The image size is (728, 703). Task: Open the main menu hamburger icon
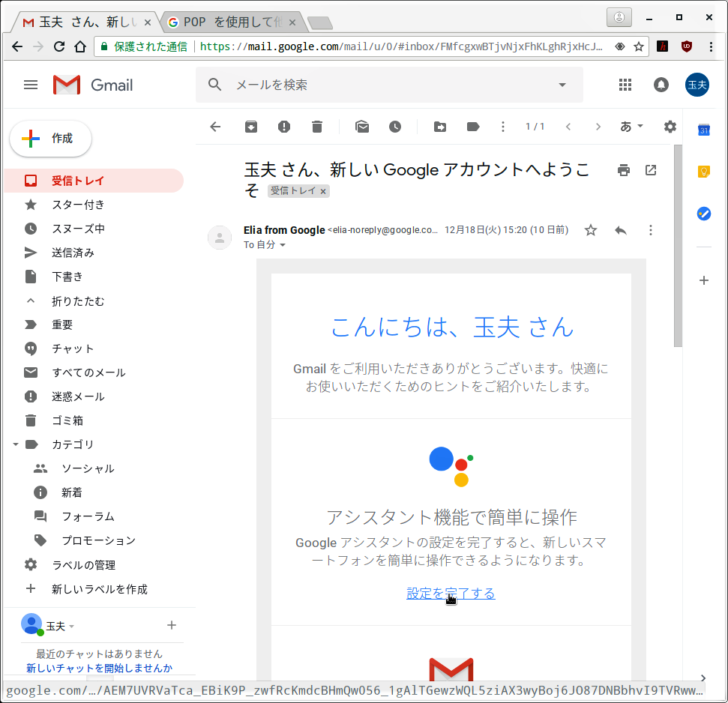coord(31,85)
